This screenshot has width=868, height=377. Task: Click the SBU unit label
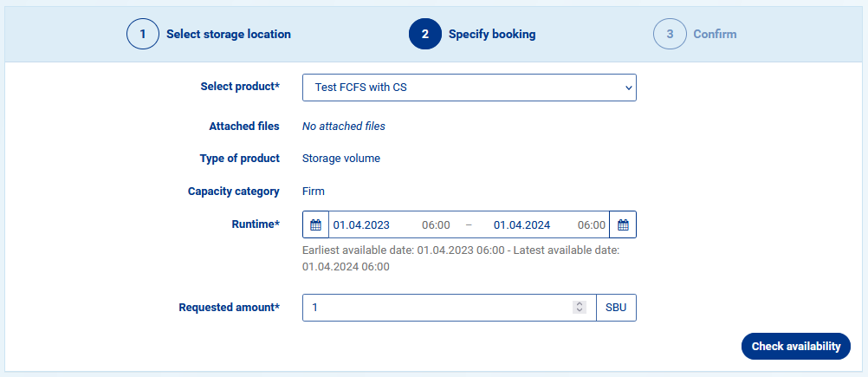click(x=616, y=308)
